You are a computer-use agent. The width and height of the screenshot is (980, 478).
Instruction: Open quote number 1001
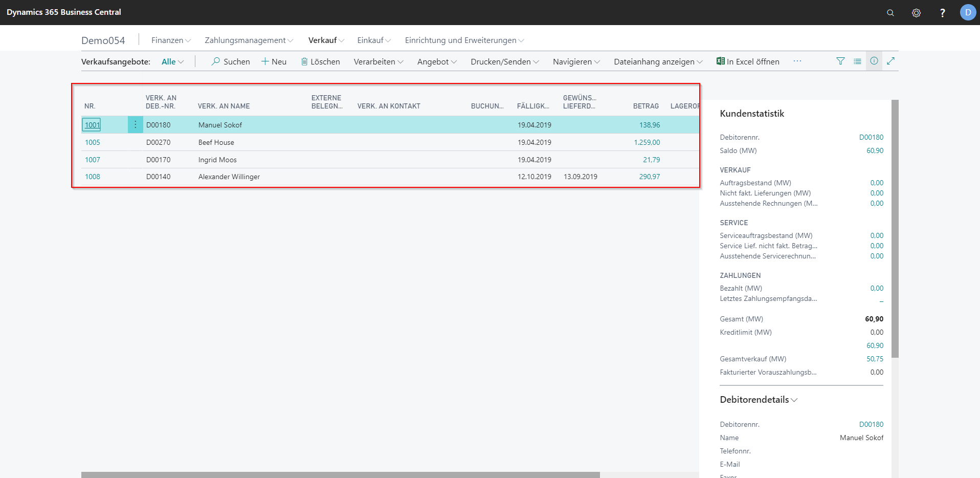tap(92, 125)
